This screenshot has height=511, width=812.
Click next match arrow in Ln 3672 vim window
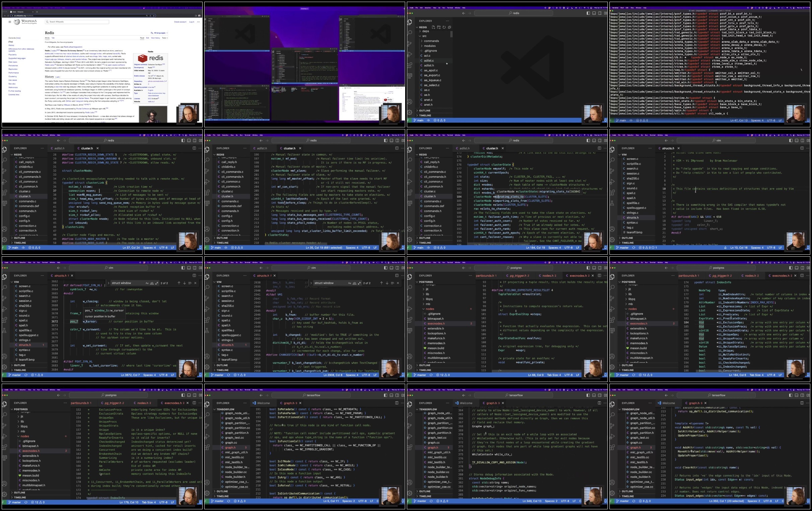click(184, 283)
